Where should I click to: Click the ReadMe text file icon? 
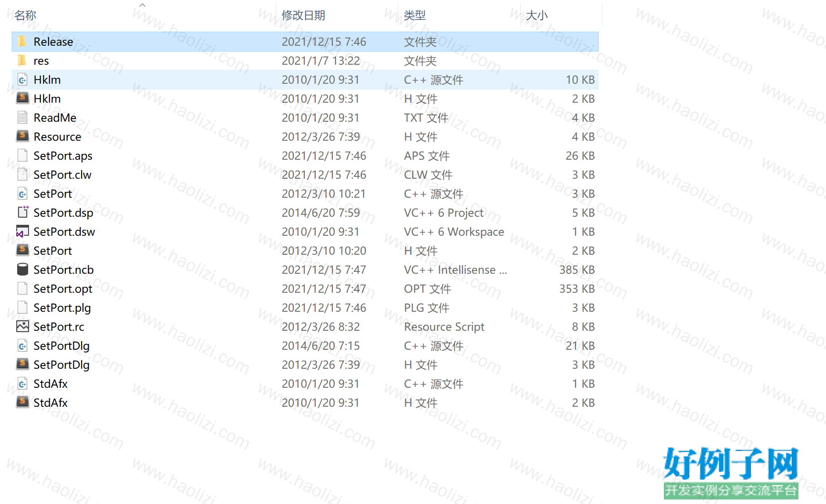(22, 118)
